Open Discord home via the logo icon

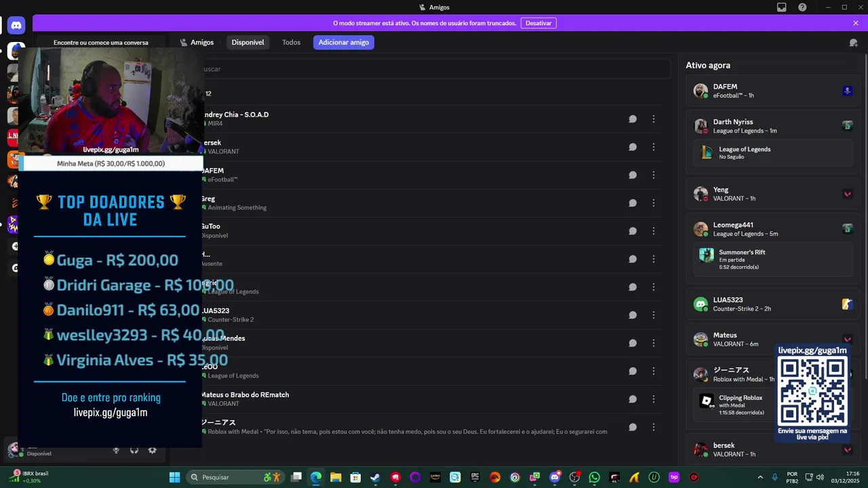(16, 26)
